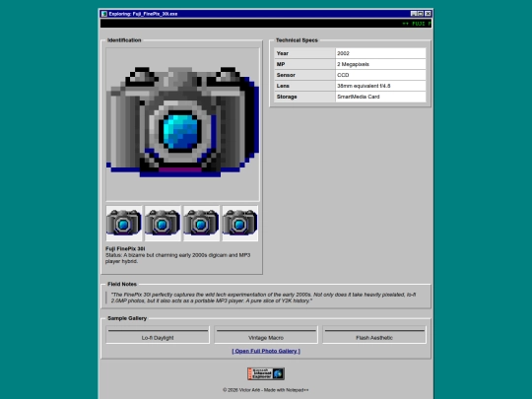532x399 pixels.
Task: Select the fourth camera thumbnail
Action: click(239, 224)
